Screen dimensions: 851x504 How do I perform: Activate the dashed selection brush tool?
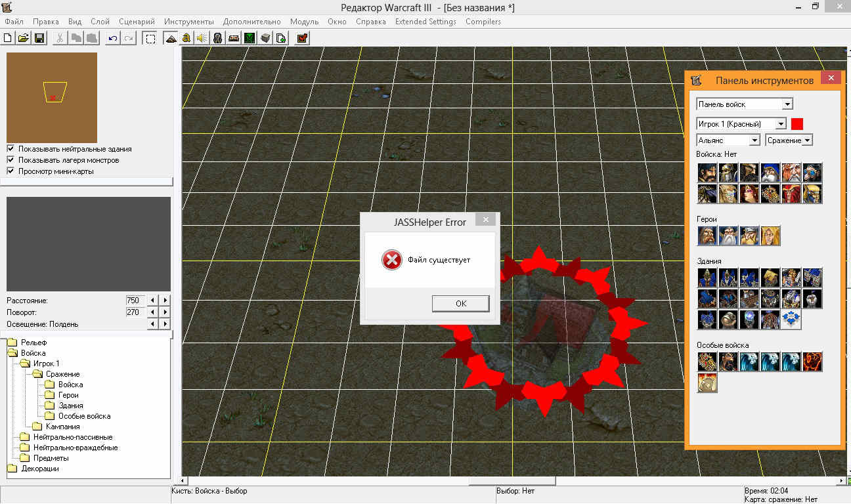pos(150,38)
